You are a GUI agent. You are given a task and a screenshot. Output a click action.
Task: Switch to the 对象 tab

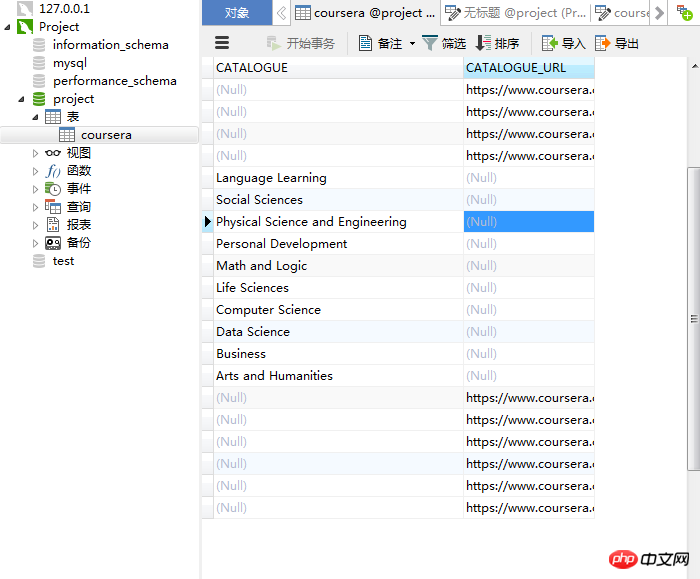[237, 12]
